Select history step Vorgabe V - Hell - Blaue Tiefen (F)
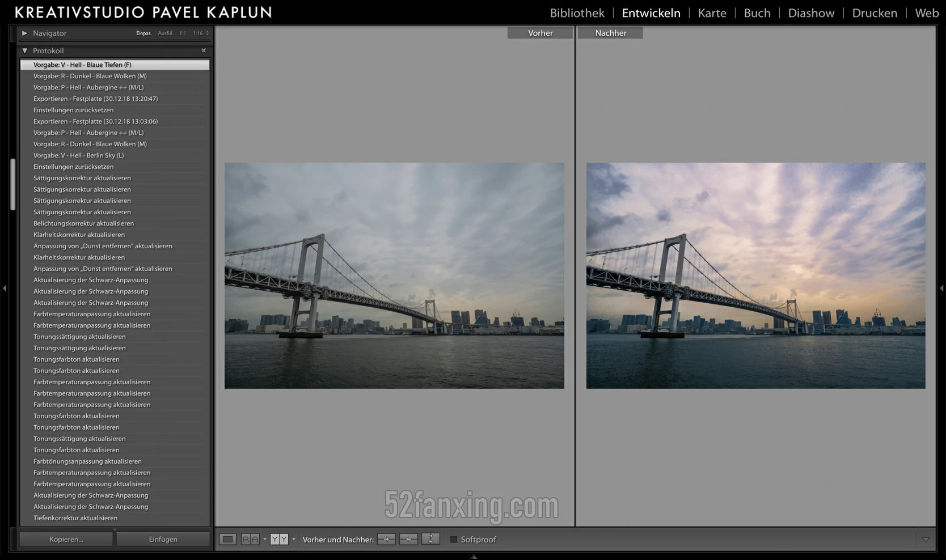The width and height of the screenshot is (946, 560). 115,65
